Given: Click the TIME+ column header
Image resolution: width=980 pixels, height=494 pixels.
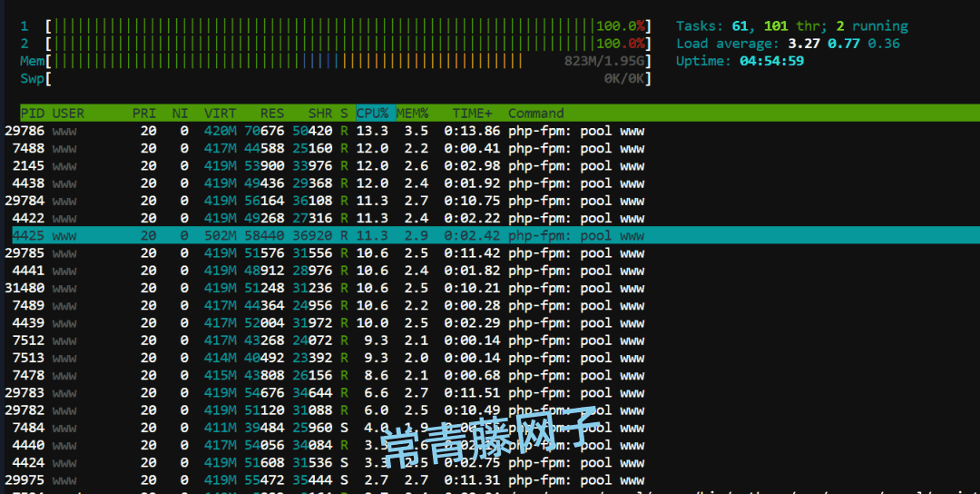Looking at the screenshot, I should click(x=472, y=114).
